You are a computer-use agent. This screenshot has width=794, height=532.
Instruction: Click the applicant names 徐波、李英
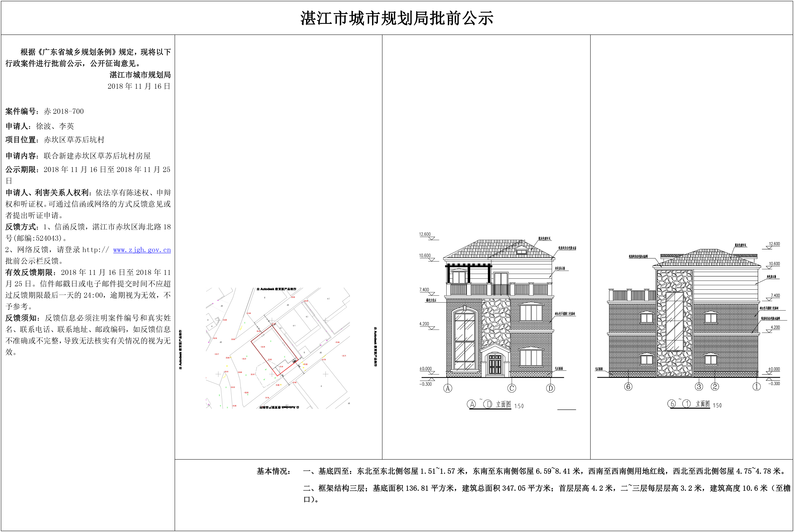(55, 126)
